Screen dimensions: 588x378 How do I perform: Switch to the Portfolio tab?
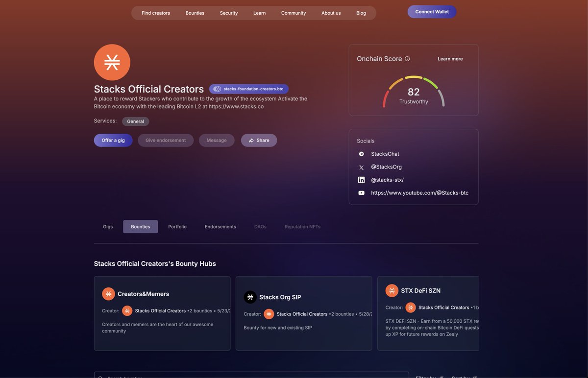pyautogui.click(x=177, y=227)
